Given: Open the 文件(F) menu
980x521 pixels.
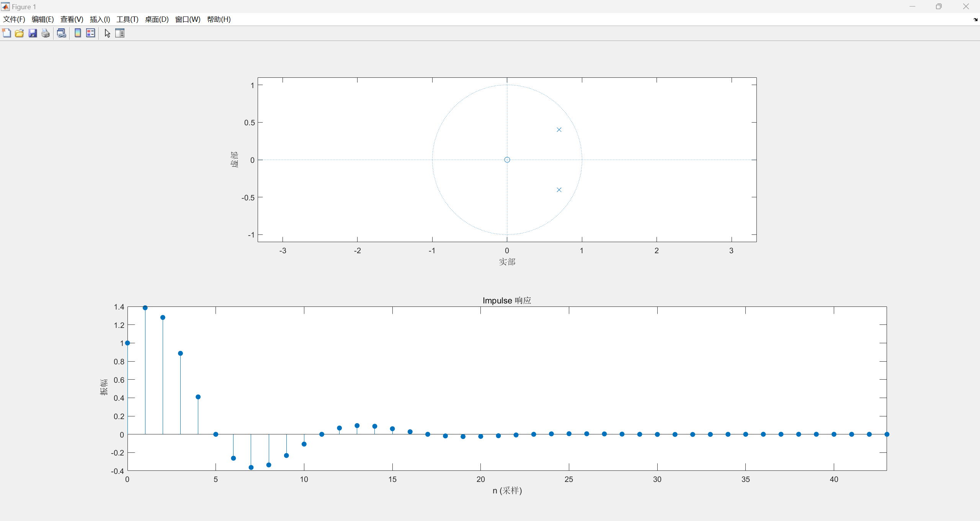Looking at the screenshot, I should (14, 20).
